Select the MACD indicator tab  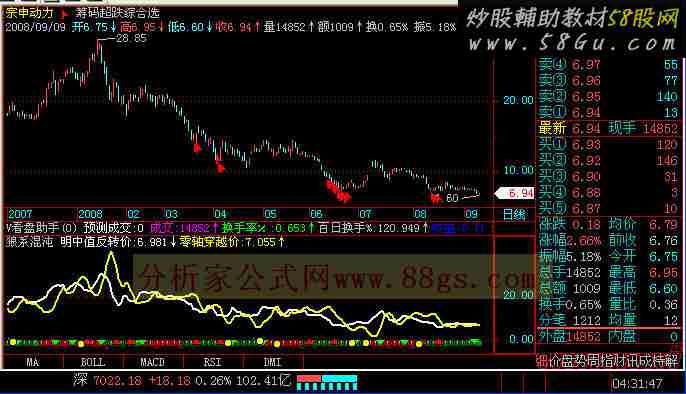[x=153, y=362]
